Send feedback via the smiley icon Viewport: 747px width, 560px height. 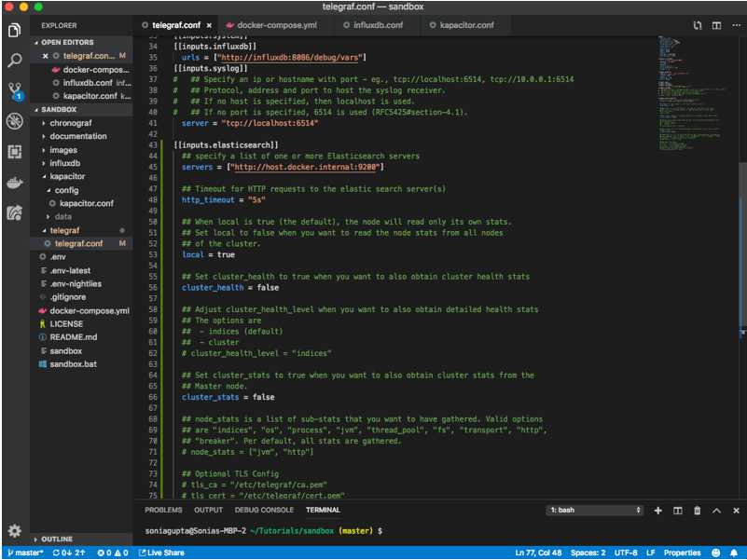pos(715,553)
